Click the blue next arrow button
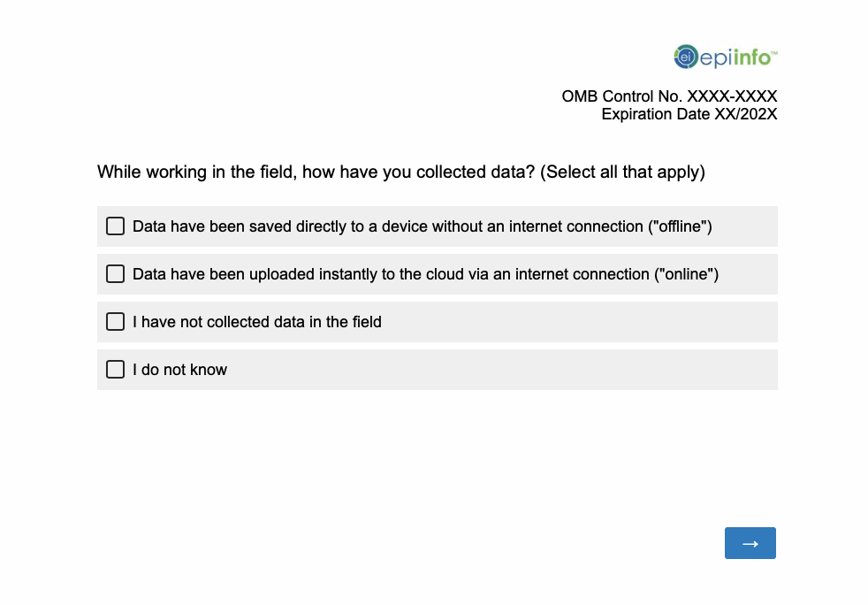 click(750, 543)
